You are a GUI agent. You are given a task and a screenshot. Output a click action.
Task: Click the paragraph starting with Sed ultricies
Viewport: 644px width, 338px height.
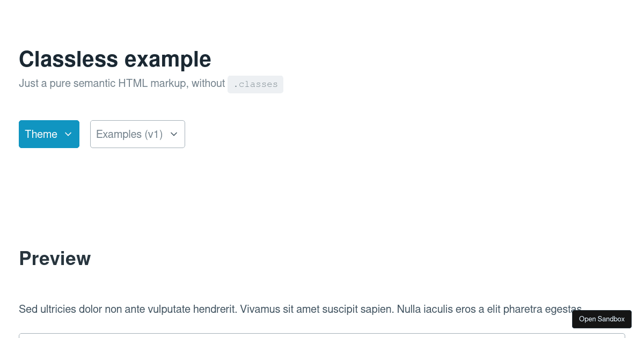(300, 309)
